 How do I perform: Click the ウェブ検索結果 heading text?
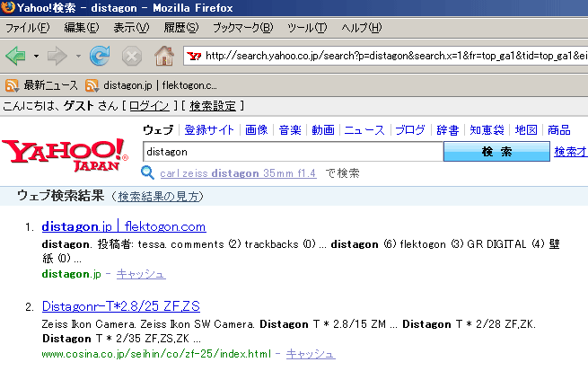point(60,196)
